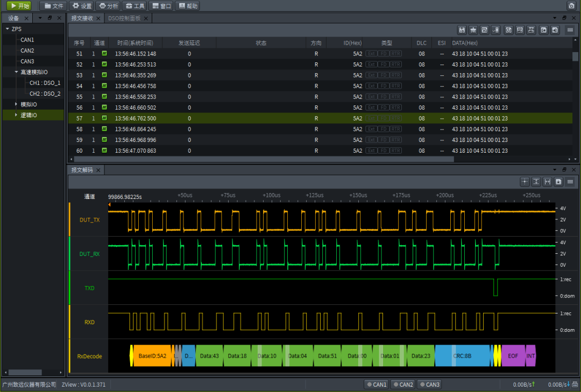The image size is (581, 392).
Task: Expand the 逻辑IO tree node
Action: pyautogui.click(x=16, y=115)
